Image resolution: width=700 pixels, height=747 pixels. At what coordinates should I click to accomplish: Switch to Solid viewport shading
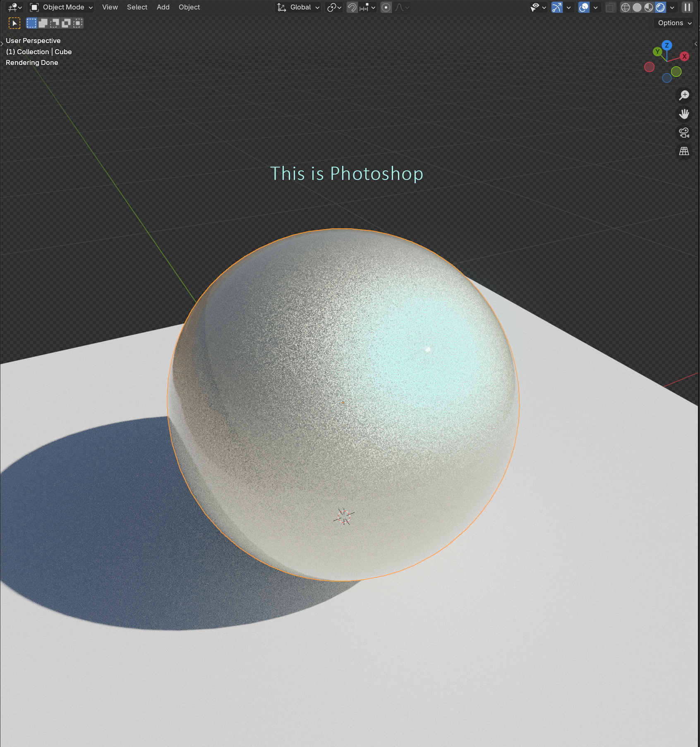pos(637,7)
